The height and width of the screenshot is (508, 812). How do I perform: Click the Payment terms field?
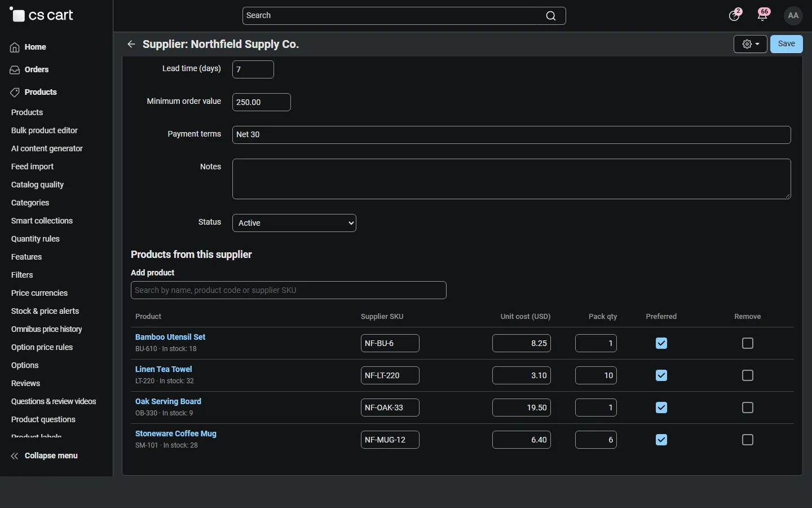(x=511, y=135)
